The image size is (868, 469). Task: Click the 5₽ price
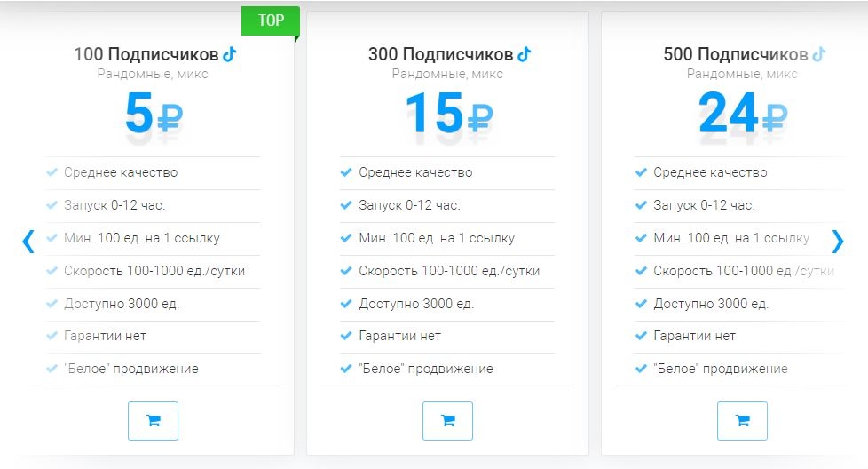pyautogui.click(x=153, y=114)
